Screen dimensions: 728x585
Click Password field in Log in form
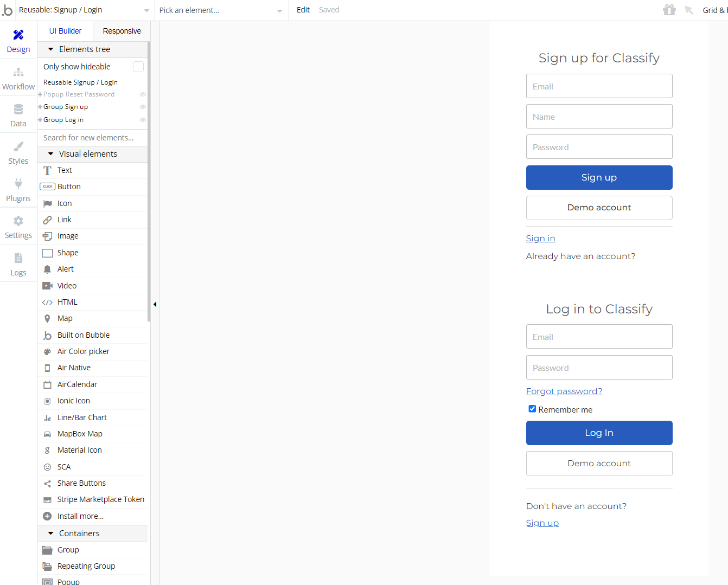click(x=599, y=368)
